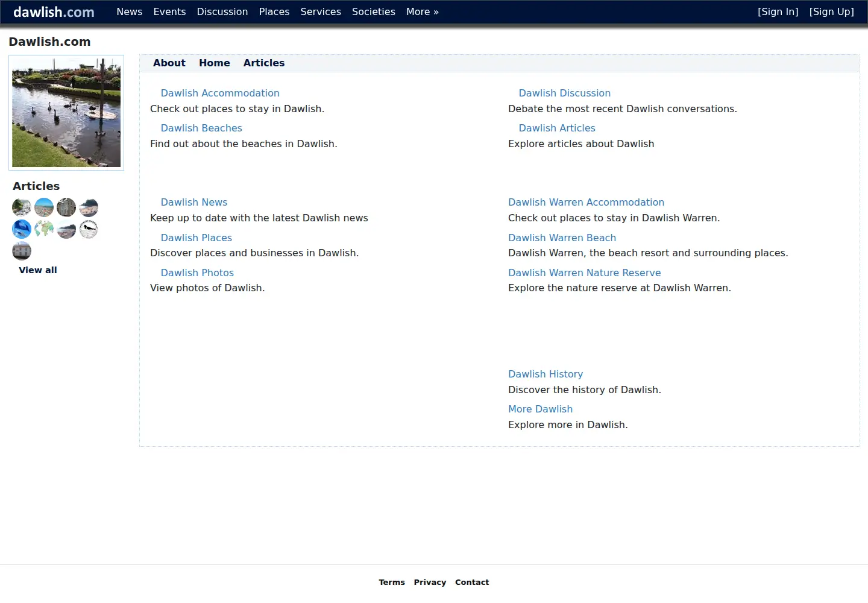Open the Events menu item

coord(169,11)
